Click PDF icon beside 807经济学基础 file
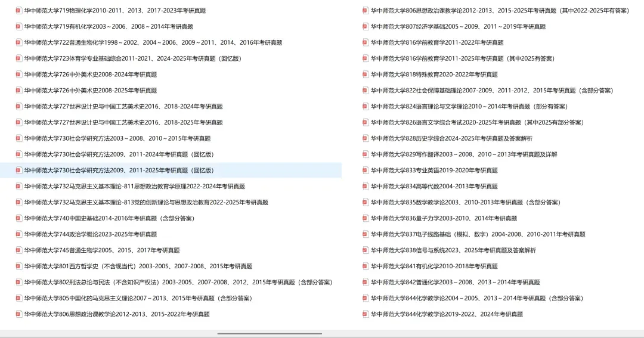Image resolution: width=644 pixels, height=338 pixels. pos(365,27)
